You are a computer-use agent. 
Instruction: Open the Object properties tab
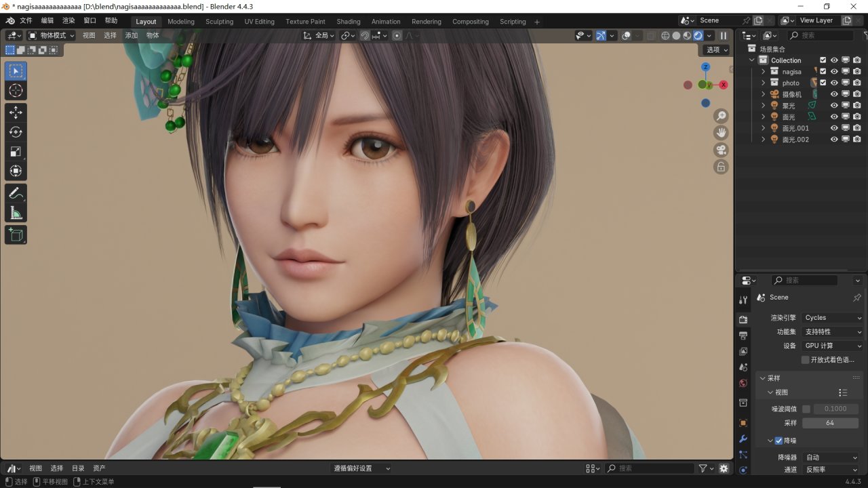tap(743, 423)
